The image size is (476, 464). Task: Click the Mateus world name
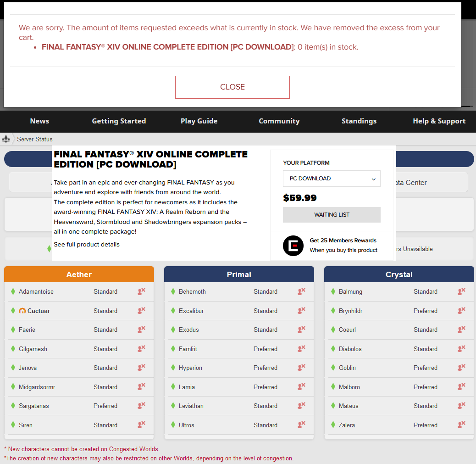(349, 406)
